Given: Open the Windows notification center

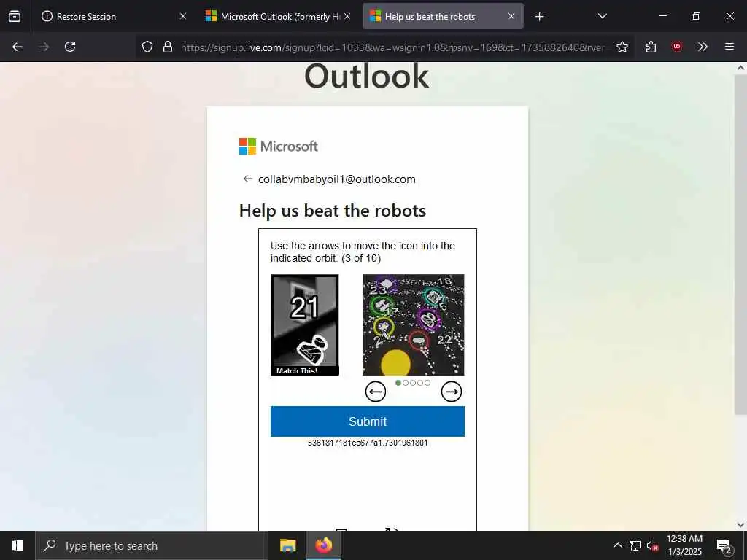Looking at the screenshot, I should point(724,546).
